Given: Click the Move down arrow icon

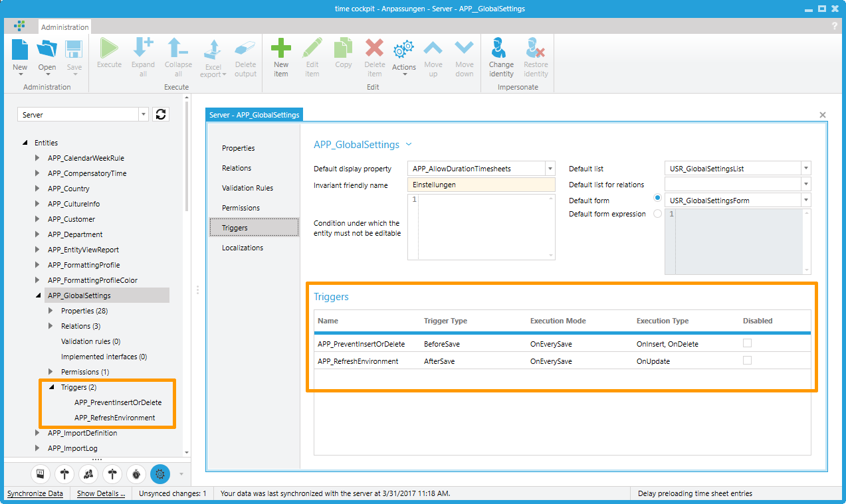Looking at the screenshot, I should click(465, 48).
